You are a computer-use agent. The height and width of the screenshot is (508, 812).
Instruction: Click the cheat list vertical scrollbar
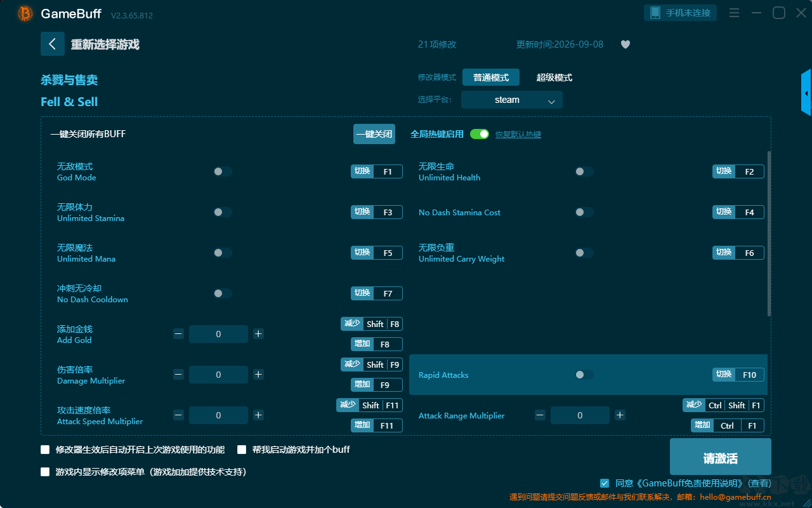[769, 234]
